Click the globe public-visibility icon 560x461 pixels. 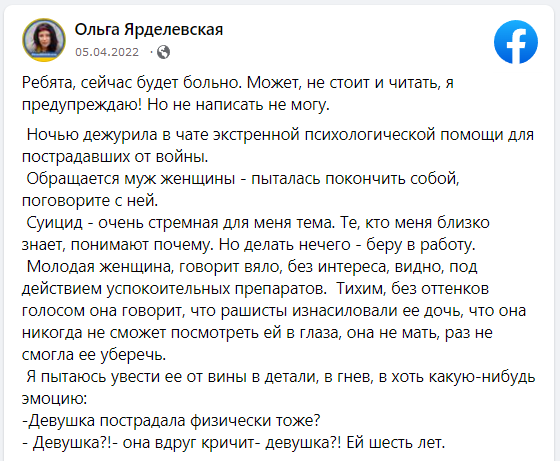164,52
